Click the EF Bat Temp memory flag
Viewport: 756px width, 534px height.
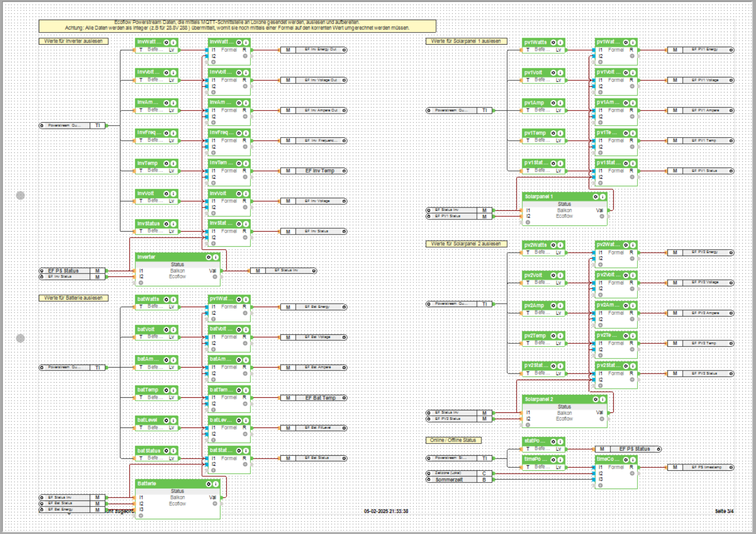[320, 398]
